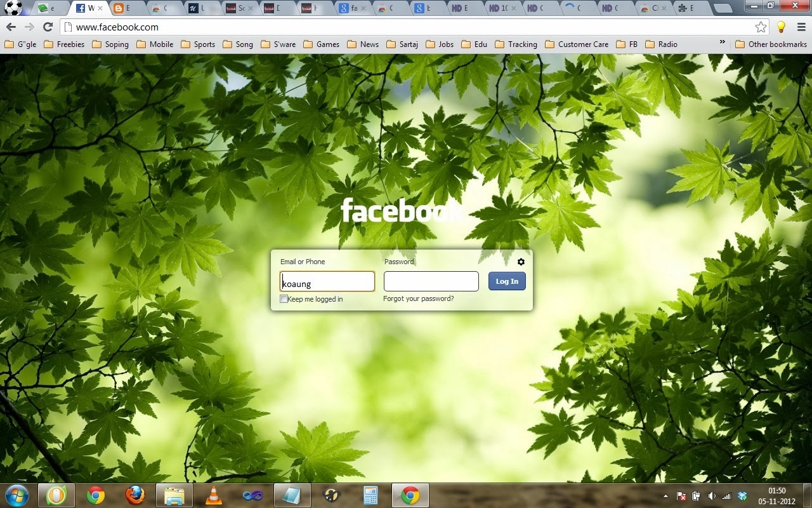Expand the Sports bookmark folder
The height and width of the screenshot is (508, 812).
point(198,44)
